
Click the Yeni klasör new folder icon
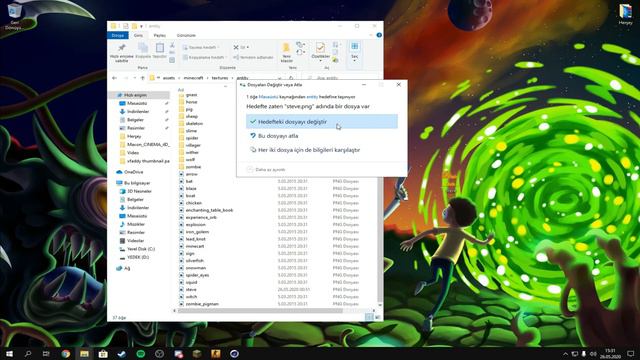click(287, 52)
